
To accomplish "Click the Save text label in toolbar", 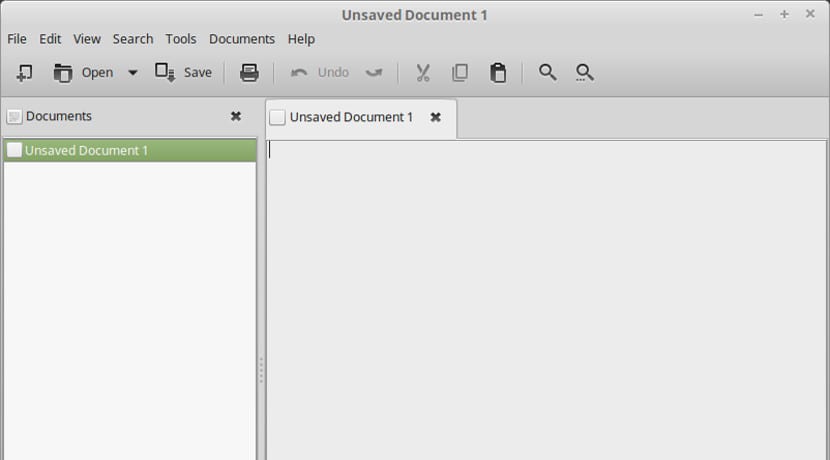I will tap(197, 73).
